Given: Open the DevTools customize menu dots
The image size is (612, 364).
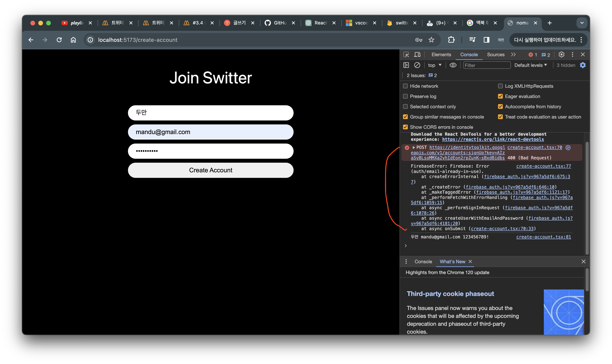Looking at the screenshot, I should pyautogui.click(x=573, y=54).
